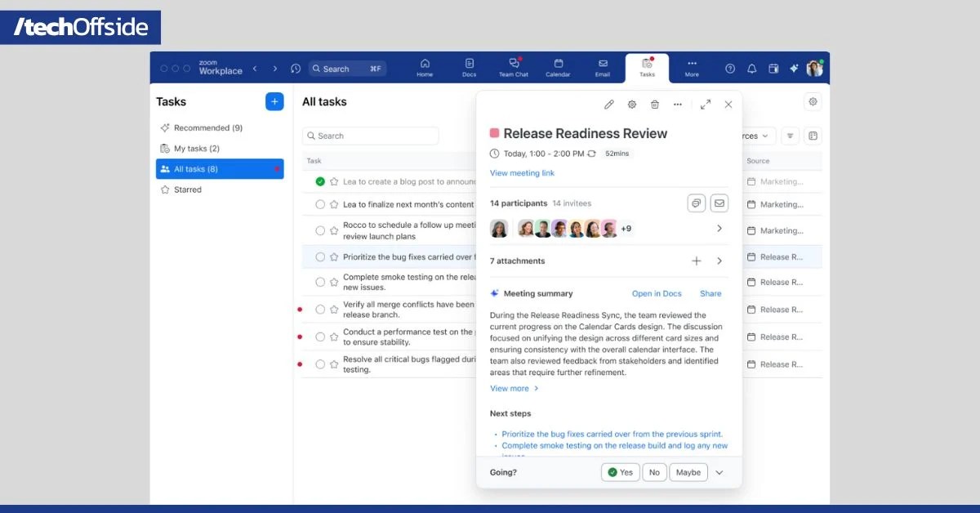Mark 'Conduct a performance test' task complete

[320, 337]
